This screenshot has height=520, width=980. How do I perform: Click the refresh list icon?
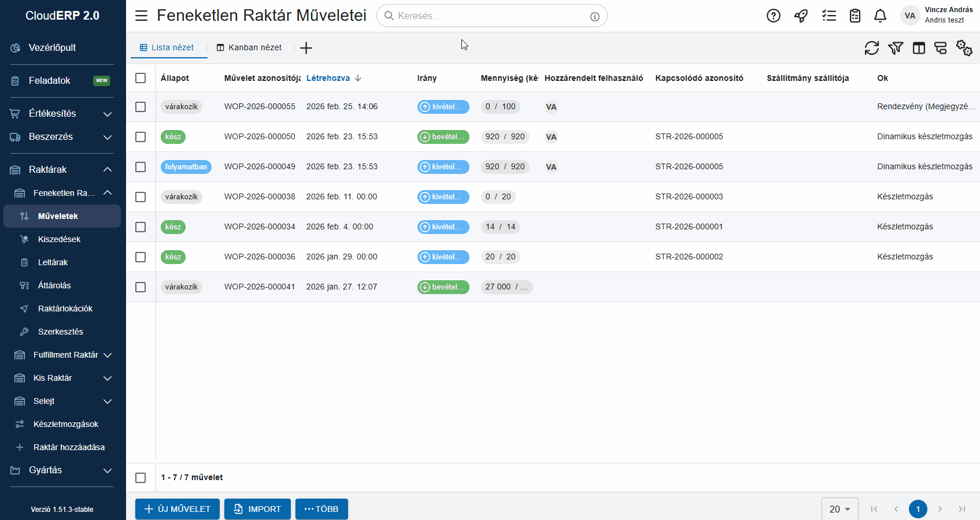point(871,48)
